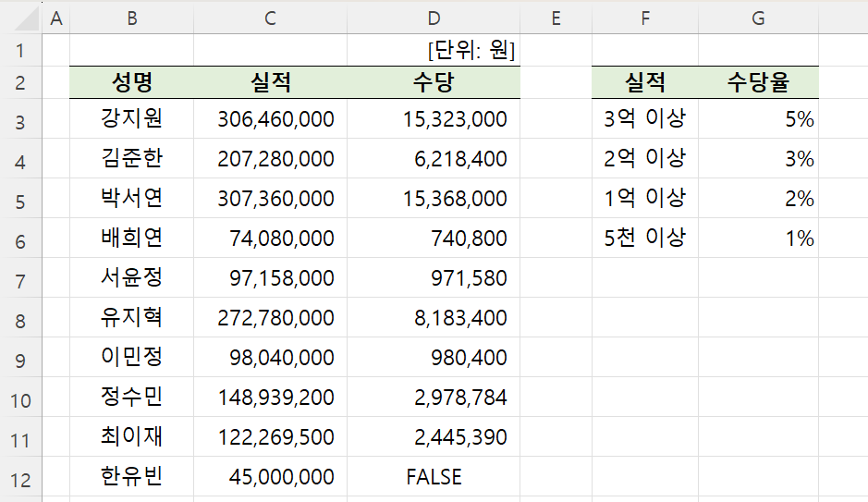868x502 pixels.
Task: Select row 1 header
Action: [21, 50]
